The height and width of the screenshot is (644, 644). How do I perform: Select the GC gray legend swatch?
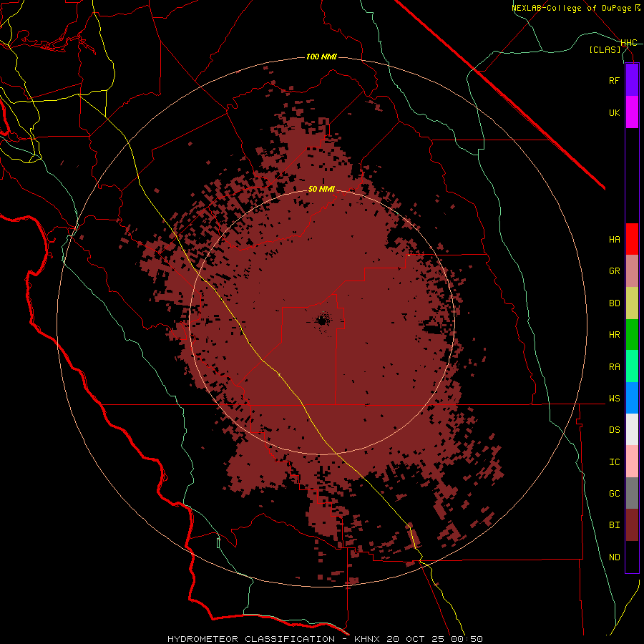click(632, 493)
